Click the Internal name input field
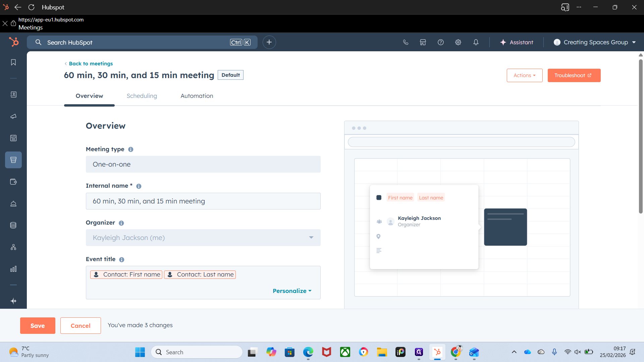 (203, 201)
